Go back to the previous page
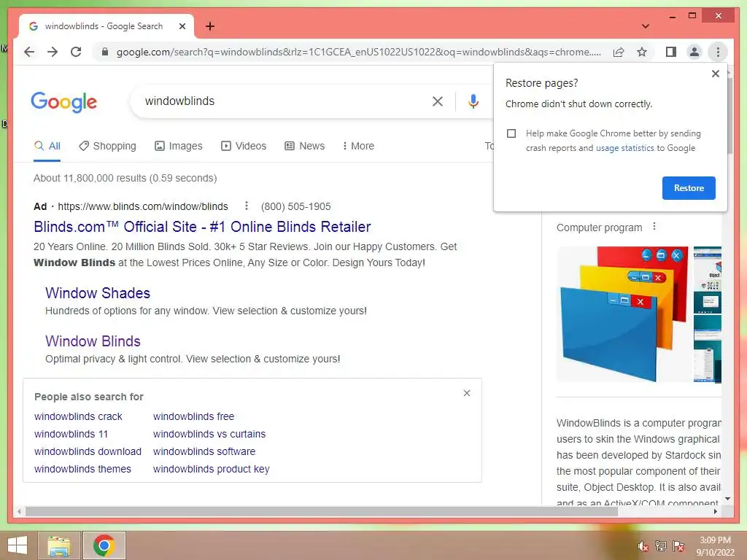747x560 pixels. tap(29, 52)
